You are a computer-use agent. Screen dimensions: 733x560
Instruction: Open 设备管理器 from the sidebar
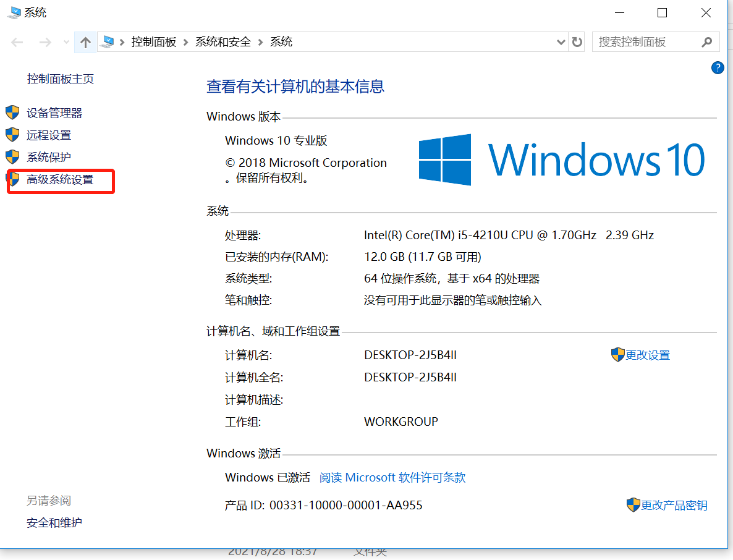(54, 112)
